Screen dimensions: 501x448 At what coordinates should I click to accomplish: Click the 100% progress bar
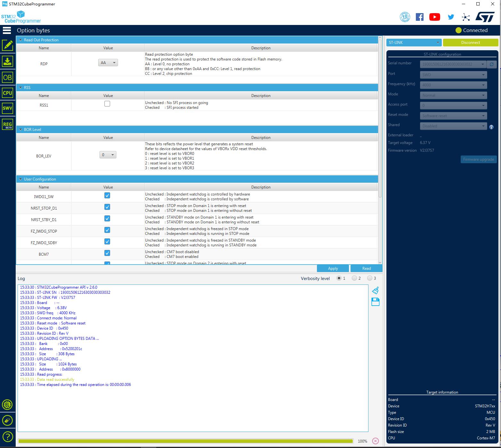click(x=186, y=441)
